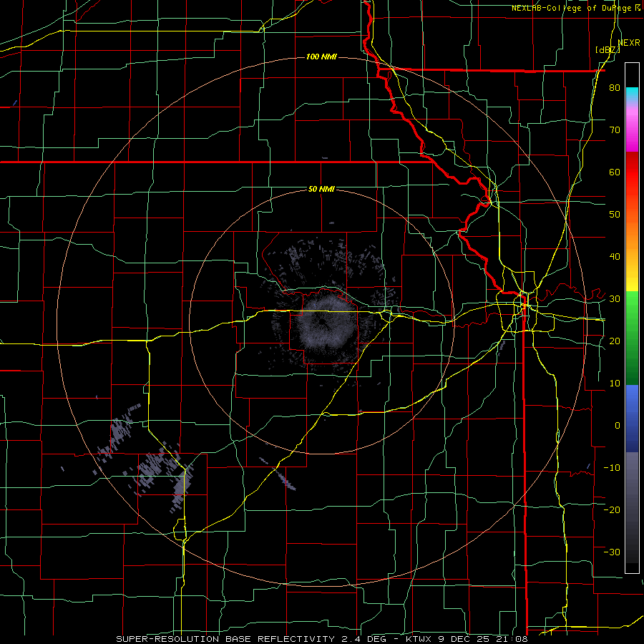644x644 pixels.
Task: Click the product title at the bottom
Action: tap(321, 639)
